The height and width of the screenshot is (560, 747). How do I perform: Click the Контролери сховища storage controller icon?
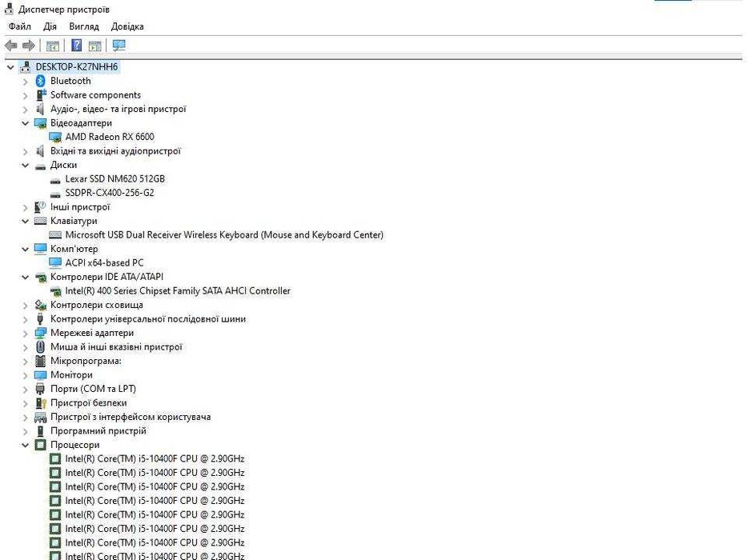click(41, 305)
